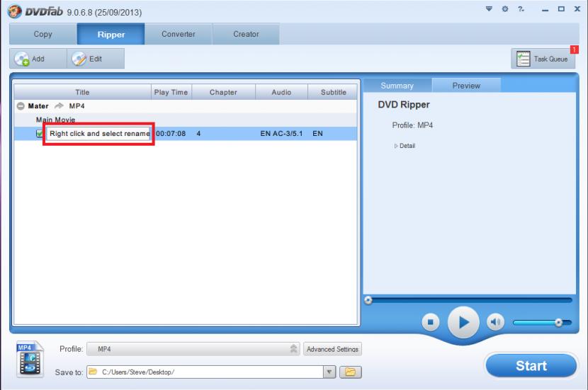The image size is (588, 390).
Task: Click the Start button
Action: [x=531, y=366]
